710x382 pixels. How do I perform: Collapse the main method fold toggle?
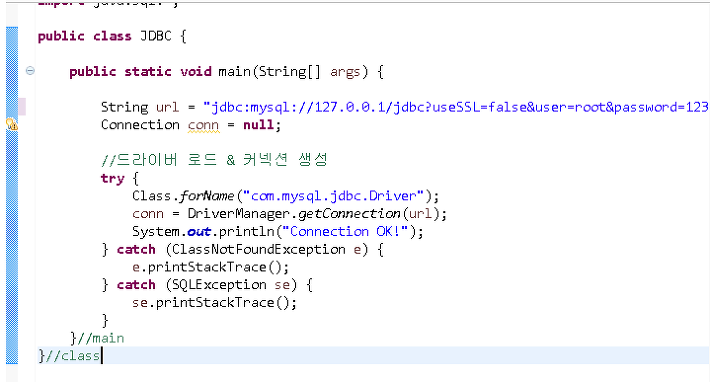[30, 71]
